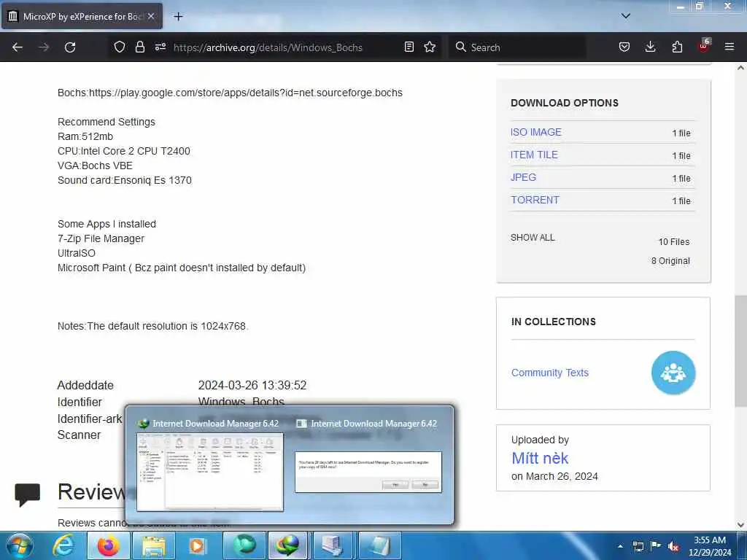747x560 pixels.
Task: Bookmark this page with the star
Action: click(x=430, y=47)
